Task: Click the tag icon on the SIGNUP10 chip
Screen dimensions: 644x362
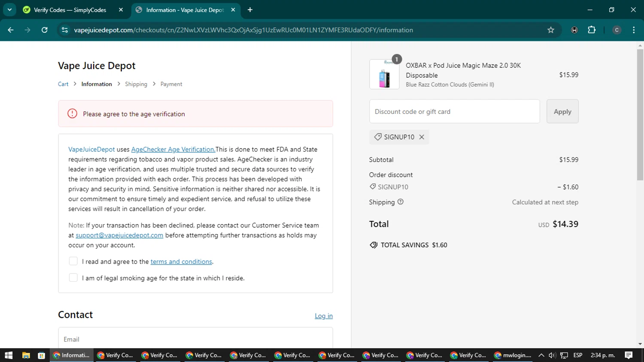Action: [x=378, y=137]
